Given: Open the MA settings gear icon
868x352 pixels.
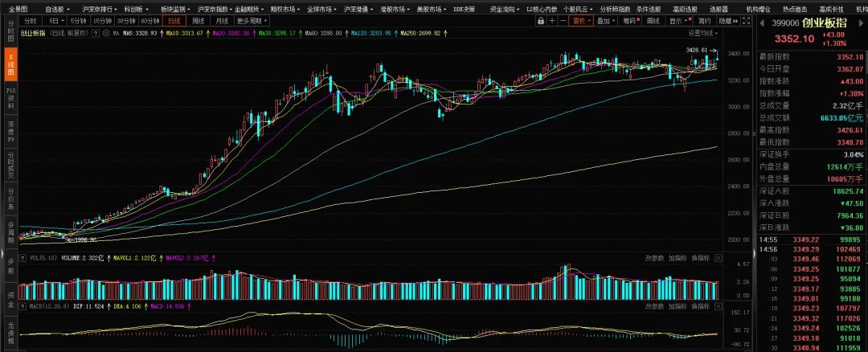Looking at the screenshot, I should click(105, 33).
